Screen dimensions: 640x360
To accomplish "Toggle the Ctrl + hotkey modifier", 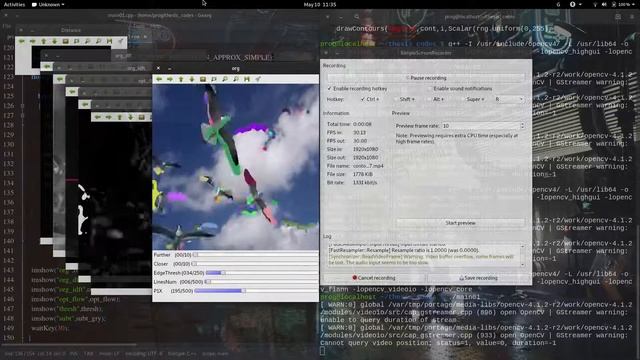I will [370, 99].
